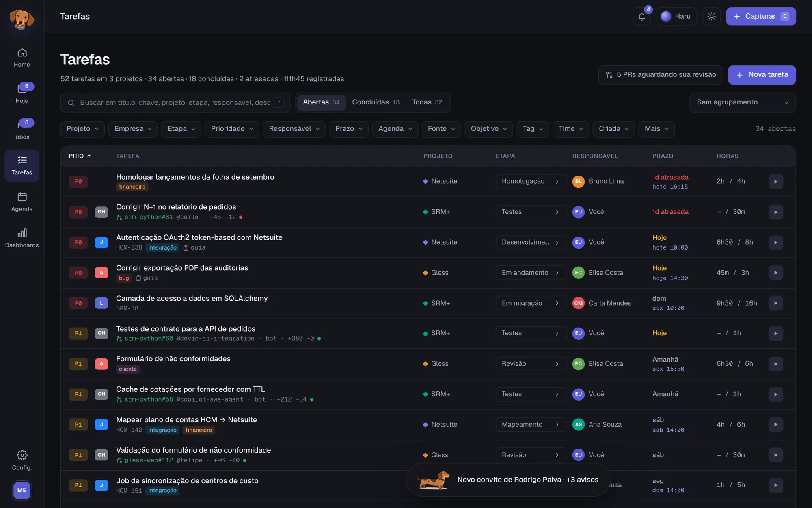Switch to the Concluídas tab

[376, 102]
